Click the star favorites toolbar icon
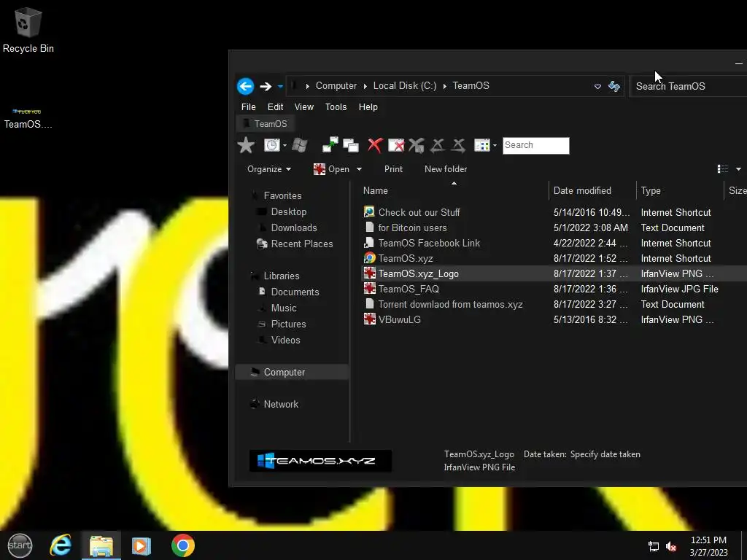This screenshot has height=560, width=747. tap(246, 145)
